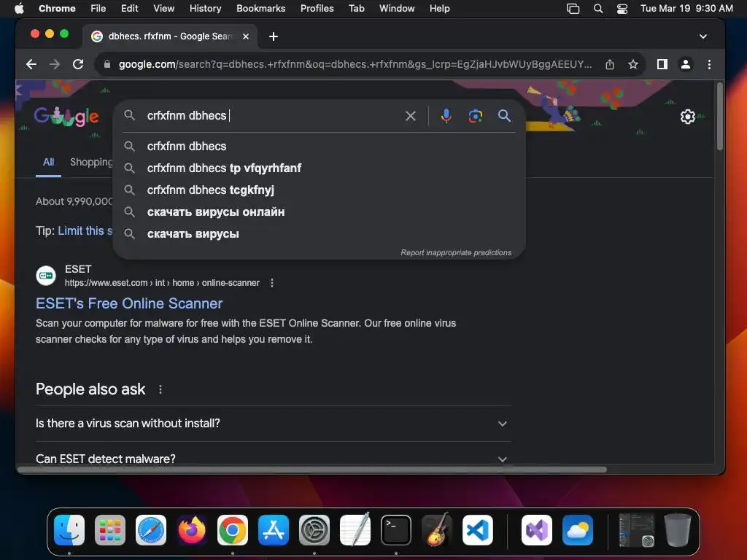Screen dimensions: 747x560
Task: Choose suggestion 'crfxfnm dbhecs tcgkfnyj'
Action: tap(320, 190)
